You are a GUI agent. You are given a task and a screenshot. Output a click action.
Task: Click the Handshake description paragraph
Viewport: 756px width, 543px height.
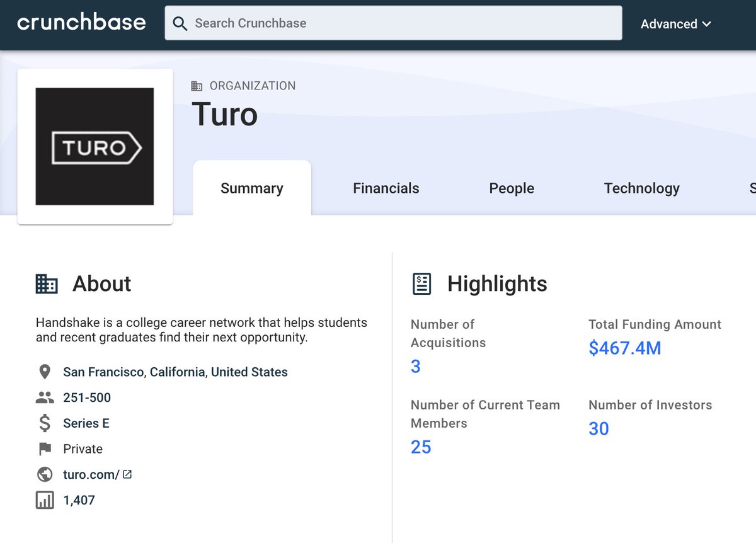tap(202, 329)
